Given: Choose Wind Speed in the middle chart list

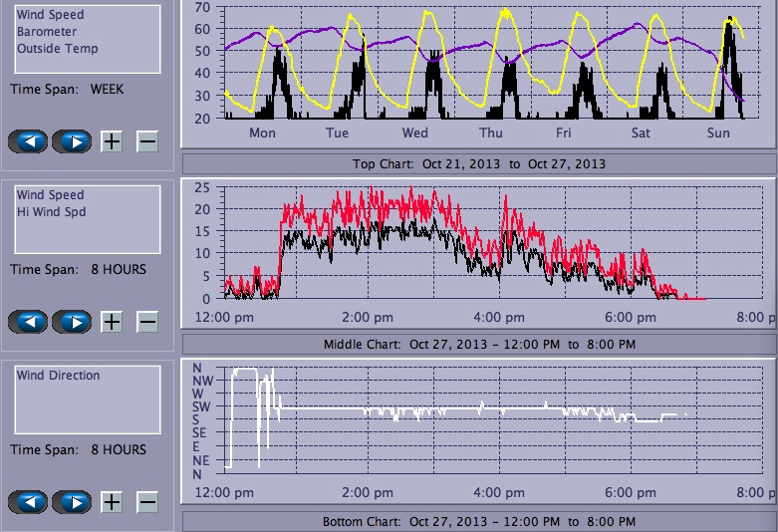Looking at the screenshot, I should pos(50,195).
